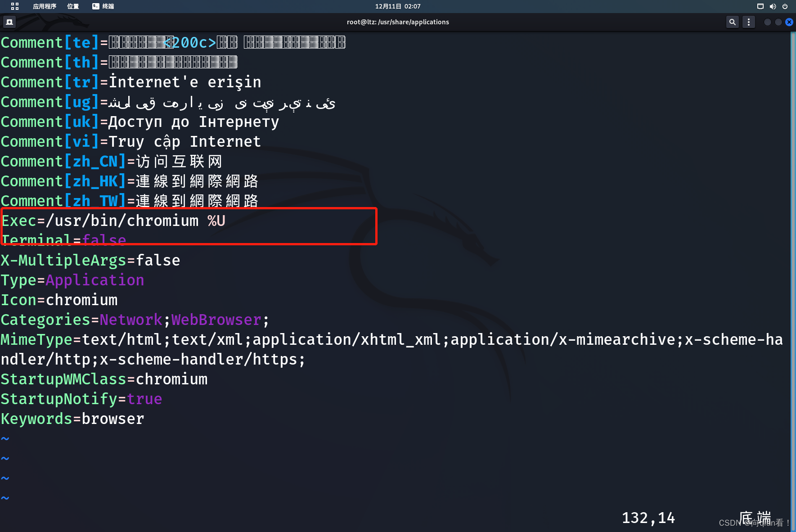796x532 pixels.
Task: Click the StartupNotify=true line
Action: (81, 399)
